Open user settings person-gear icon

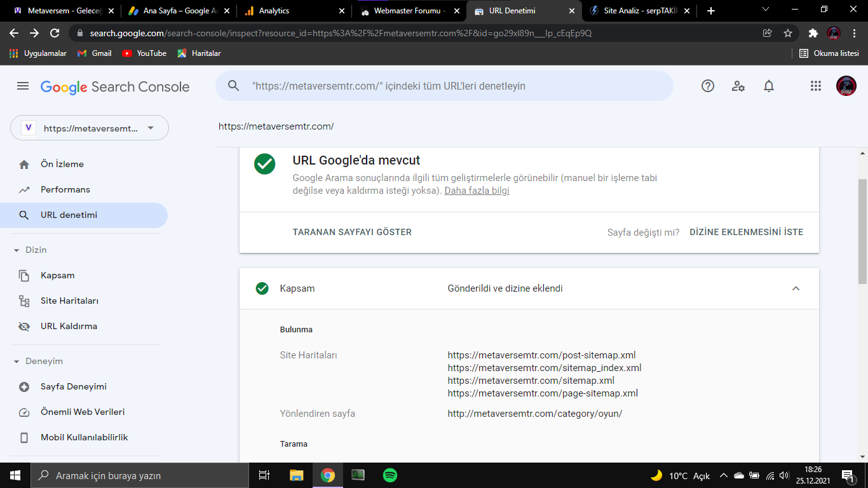pos(738,86)
